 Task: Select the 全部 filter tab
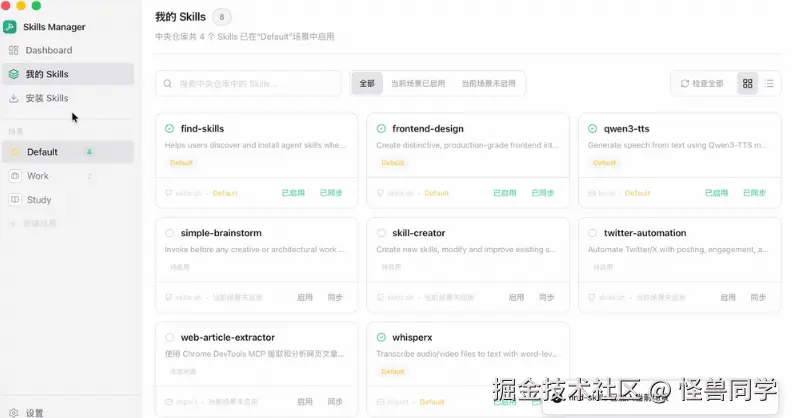(367, 83)
